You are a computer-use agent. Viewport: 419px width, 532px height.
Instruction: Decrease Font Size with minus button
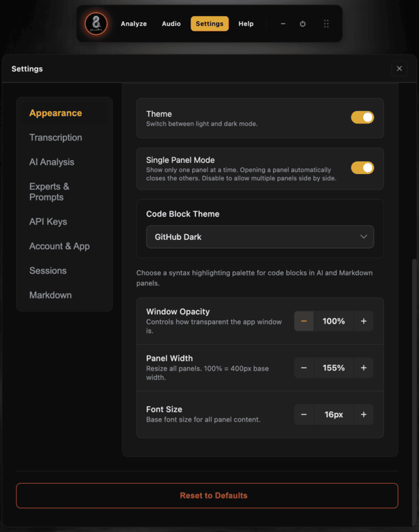coord(304,415)
